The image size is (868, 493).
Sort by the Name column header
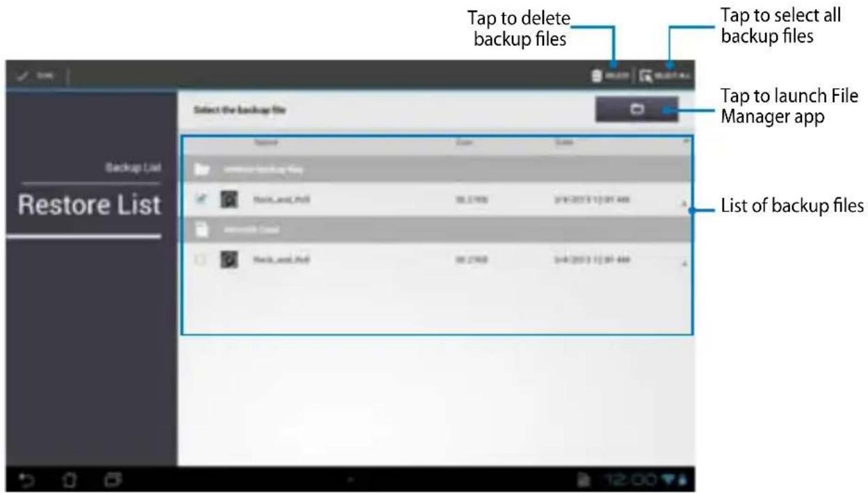pos(266,143)
